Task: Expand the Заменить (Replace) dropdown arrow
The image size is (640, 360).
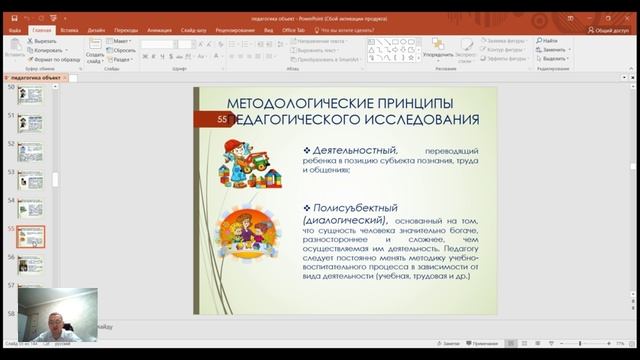Action: pos(570,50)
